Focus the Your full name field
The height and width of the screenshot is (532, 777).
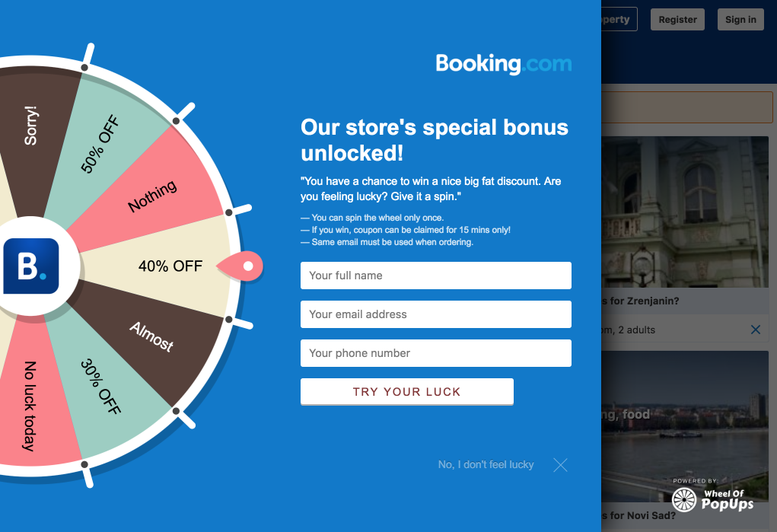coord(435,276)
